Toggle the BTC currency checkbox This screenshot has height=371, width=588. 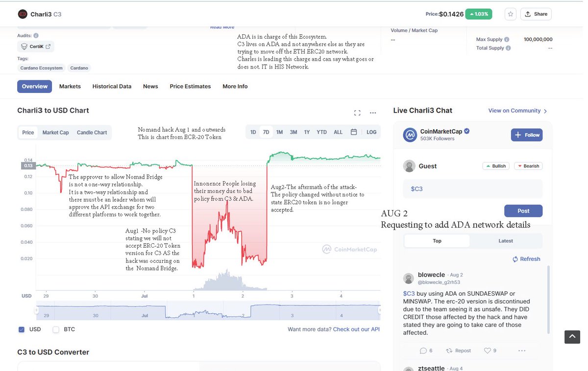click(x=56, y=329)
